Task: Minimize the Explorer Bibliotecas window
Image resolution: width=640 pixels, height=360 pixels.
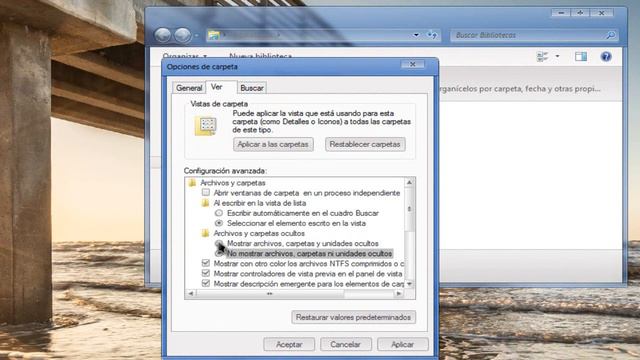Action: 561,13
